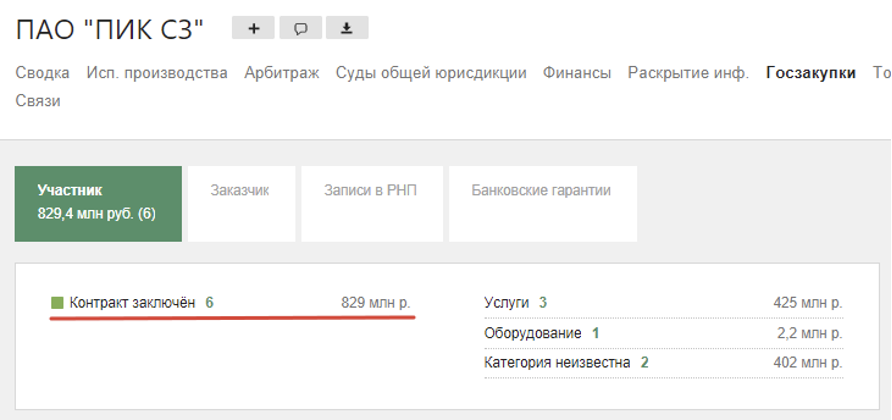The height and width of the screenshot is (420, 892).
Task: Open the Сводка tab
Action: (42, 73)
